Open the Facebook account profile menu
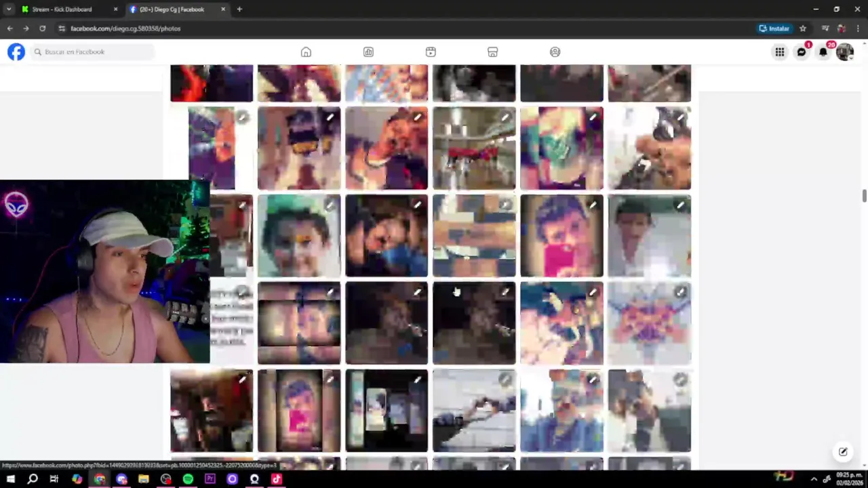This screenshot has height=488, width=868. pyautogui.click(x=845, y=52)
